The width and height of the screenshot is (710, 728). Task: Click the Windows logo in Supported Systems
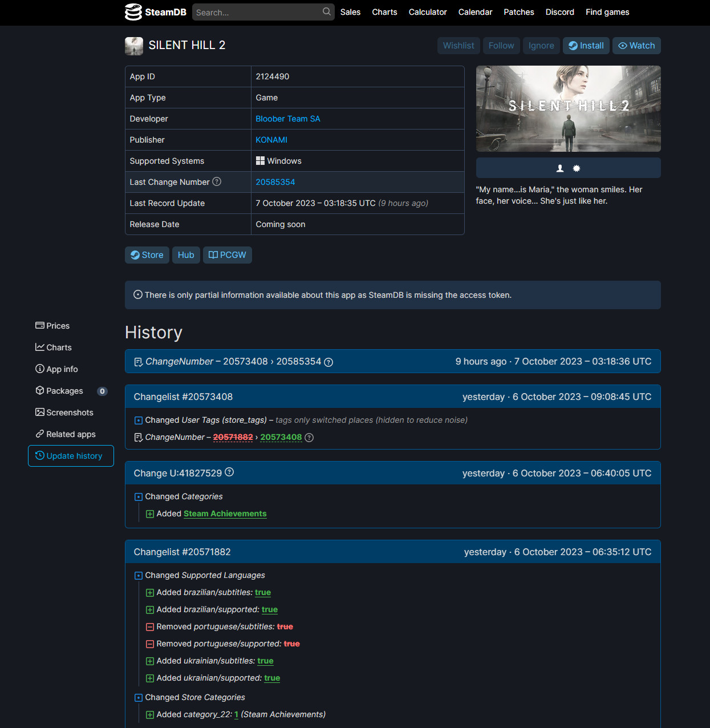pos(260,161)
